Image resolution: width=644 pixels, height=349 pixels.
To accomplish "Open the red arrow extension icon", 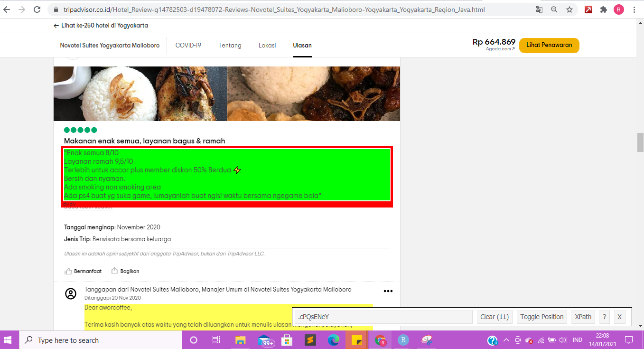I will (x=588, y=9).
